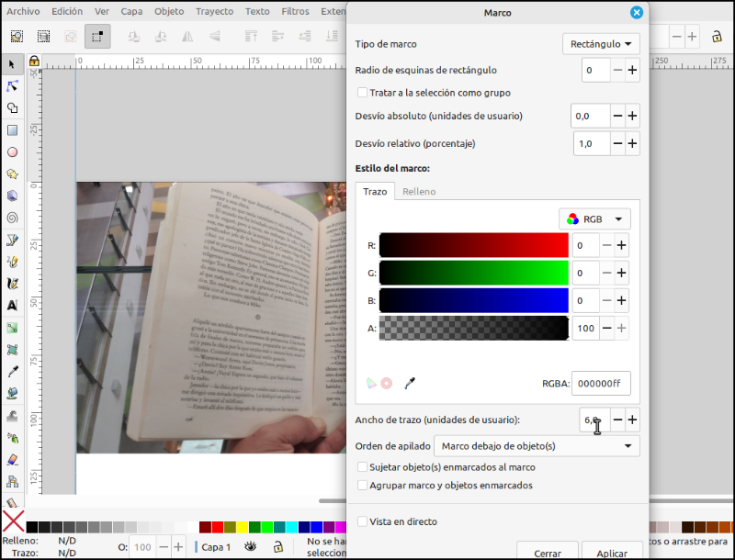The height and width of the screenshot is (560, 735).
Task: Enable 'Tratar a la selección como grupo'
Action: coord(362,93)
